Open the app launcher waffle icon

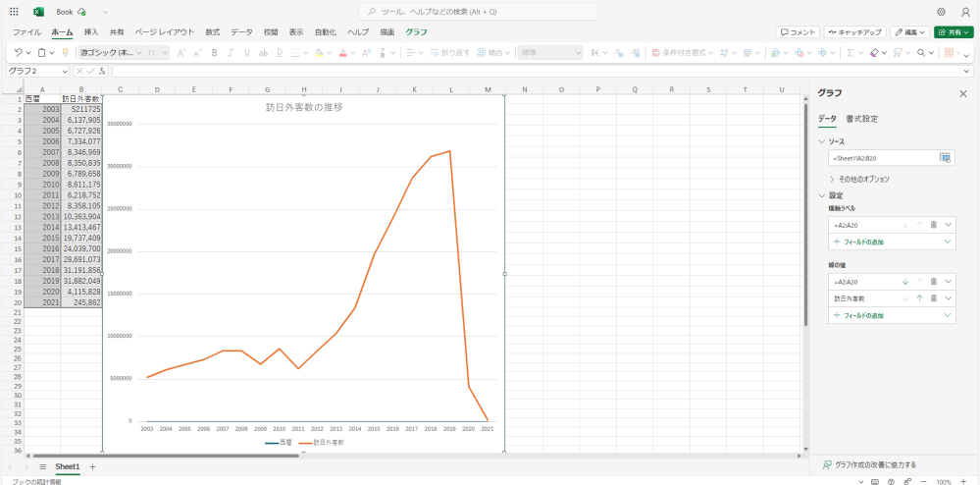click(14, 12)
